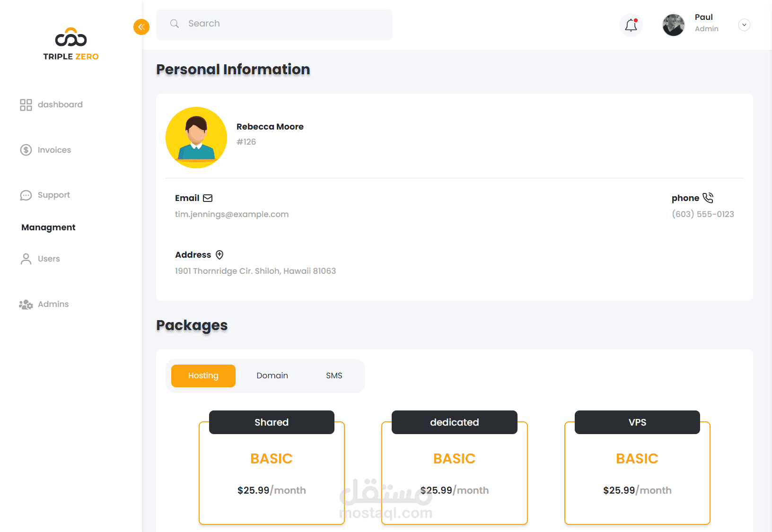Click the Admins group icon
772x532 pixels.
tap(26, 305)
